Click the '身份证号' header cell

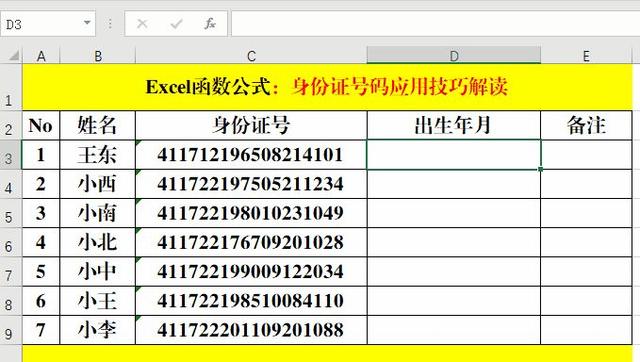pyautogui.click(x=251, y=125)
